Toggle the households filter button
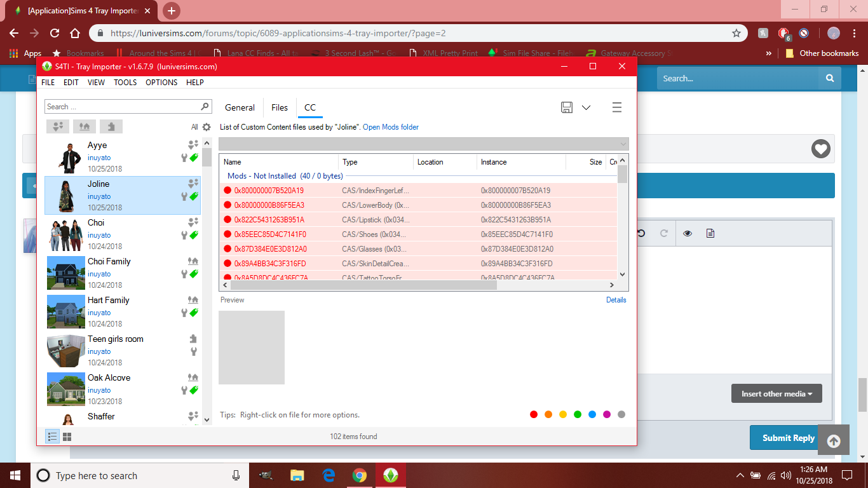868x488 pixels. pyautogui.click(x=57, y=126)
